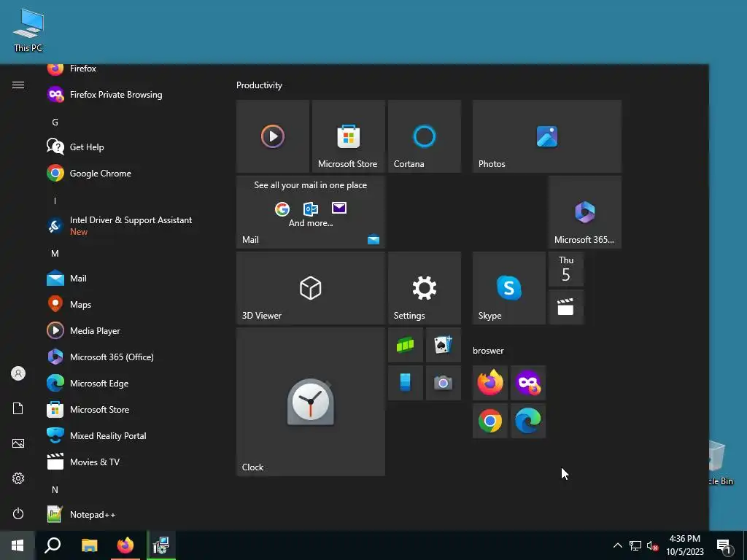Launch the Solitaire cards tile

443,345
